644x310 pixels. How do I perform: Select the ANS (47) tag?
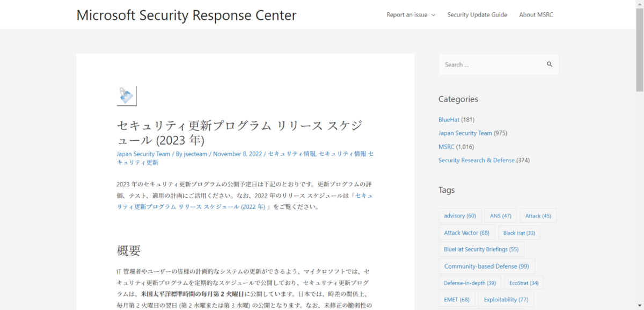click(501, 215)
